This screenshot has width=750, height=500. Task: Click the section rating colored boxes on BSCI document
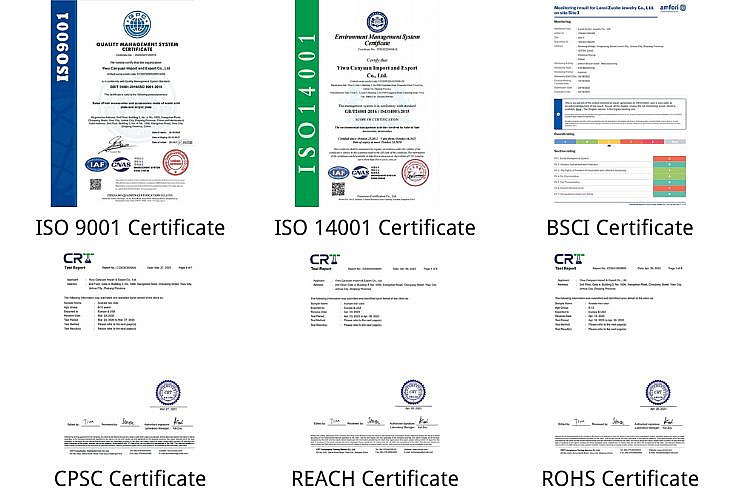tap(670, 176)
